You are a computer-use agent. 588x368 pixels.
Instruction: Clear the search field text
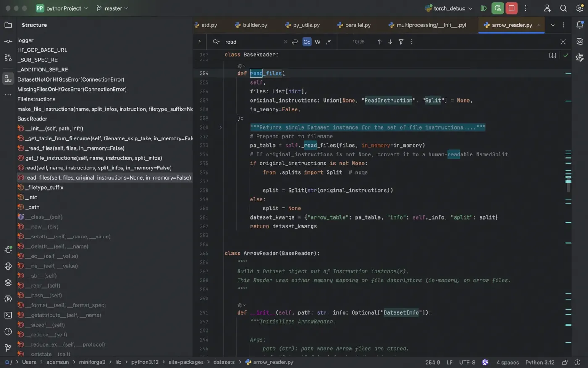[286, 42]
